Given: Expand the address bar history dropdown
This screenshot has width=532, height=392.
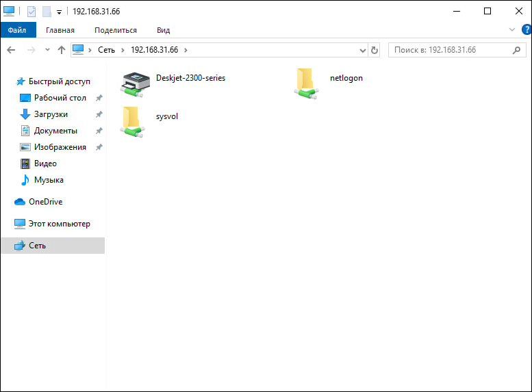Looking at the screenshot, I should point(364,50).
